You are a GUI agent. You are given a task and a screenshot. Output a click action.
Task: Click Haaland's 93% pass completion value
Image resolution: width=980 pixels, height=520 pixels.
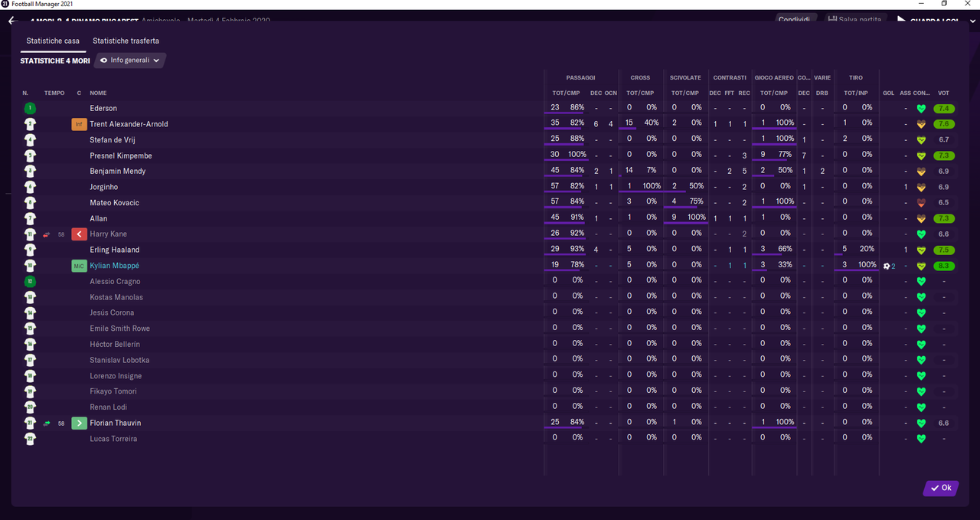577,249
